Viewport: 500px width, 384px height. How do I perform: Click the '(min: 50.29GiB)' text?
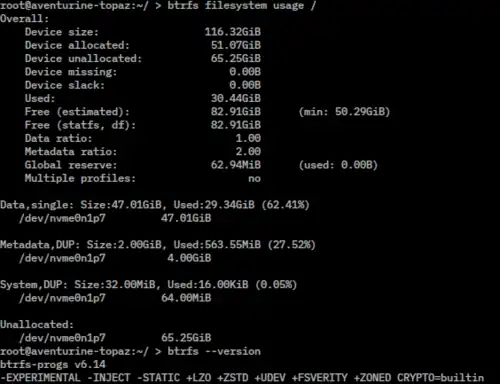pos(344,112)
